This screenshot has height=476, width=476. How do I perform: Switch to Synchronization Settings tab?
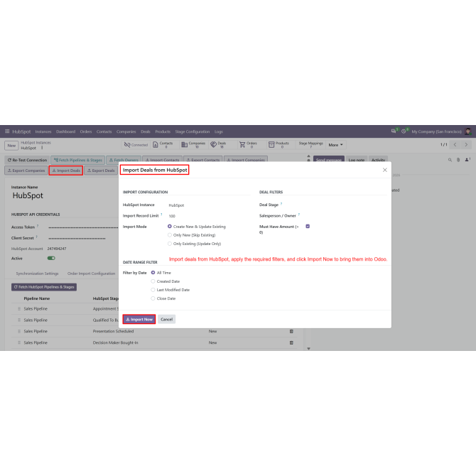coord(37,274)
